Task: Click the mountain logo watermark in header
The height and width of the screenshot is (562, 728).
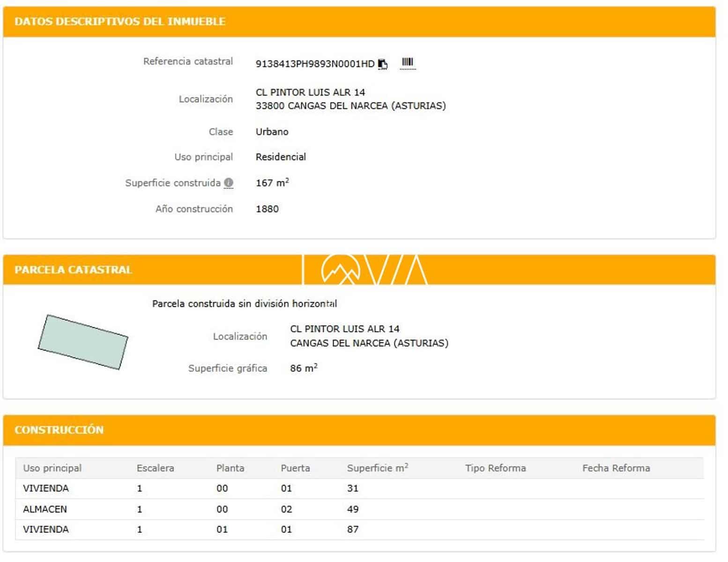Action: click(x=341, y=270)
